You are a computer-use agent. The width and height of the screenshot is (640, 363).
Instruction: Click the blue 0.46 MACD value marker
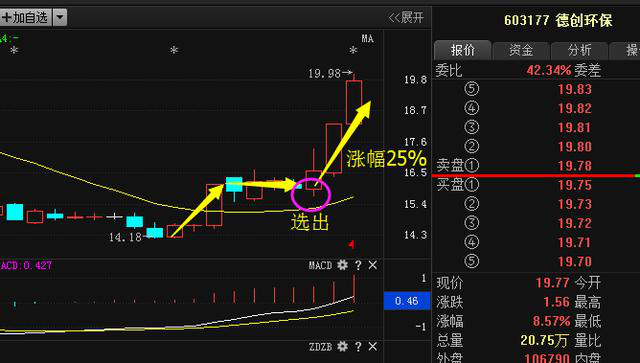tap(407, 301)
